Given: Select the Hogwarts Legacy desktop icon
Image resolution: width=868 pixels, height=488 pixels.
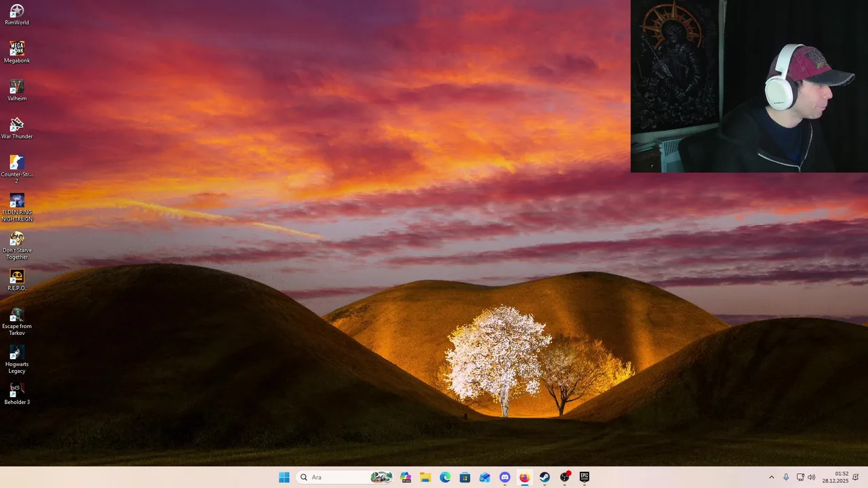Looking at the screenshot, I should coord(17,359).
